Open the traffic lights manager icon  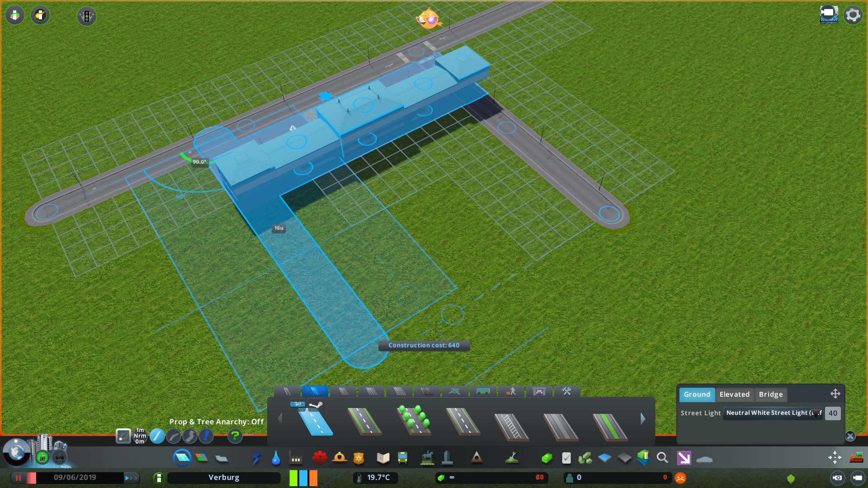pos(86,16)
